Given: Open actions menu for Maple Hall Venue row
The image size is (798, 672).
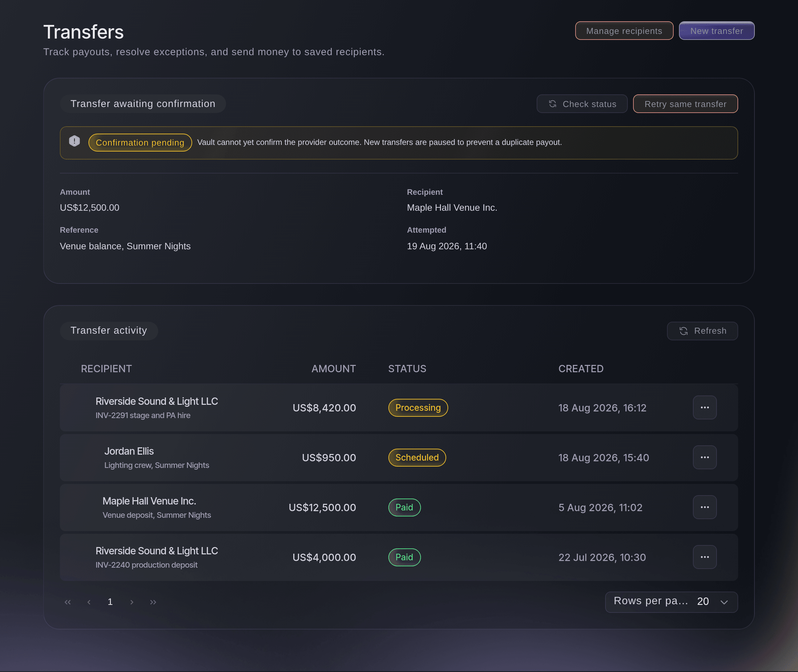Looking at the screenshot, I should point(704,507).
